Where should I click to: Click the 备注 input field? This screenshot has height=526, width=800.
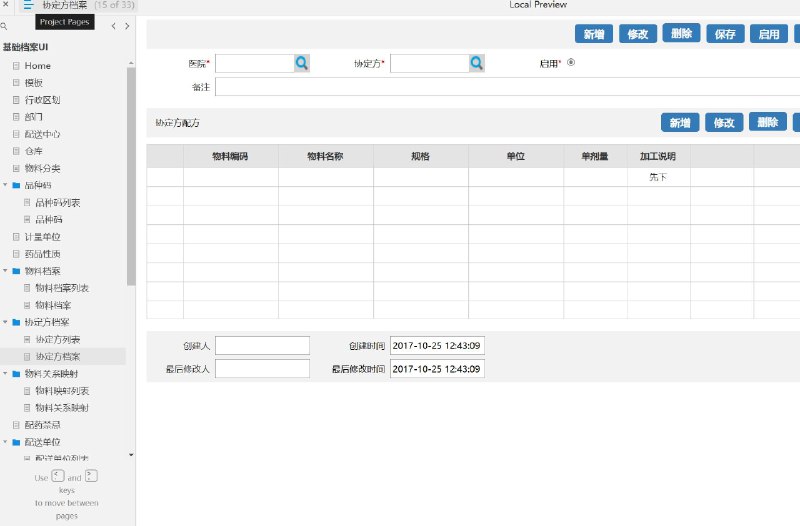[x=508, y=87]
